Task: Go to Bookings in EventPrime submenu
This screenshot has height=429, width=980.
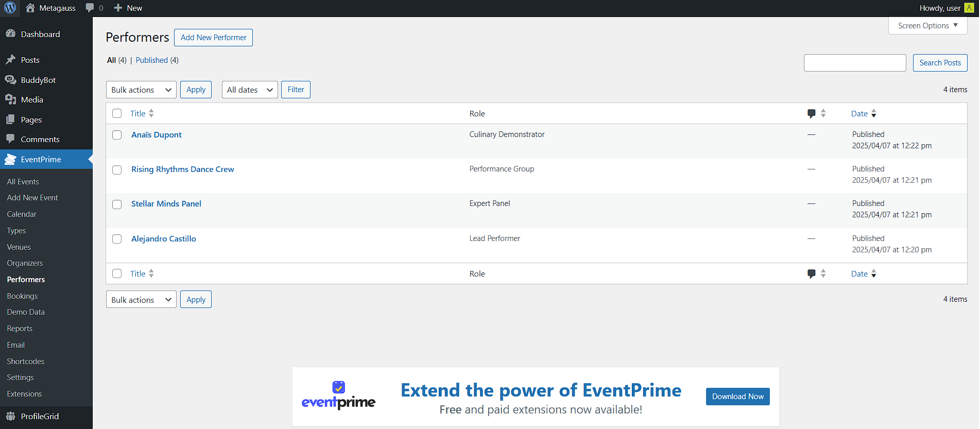Action: (x=22, y=296)
